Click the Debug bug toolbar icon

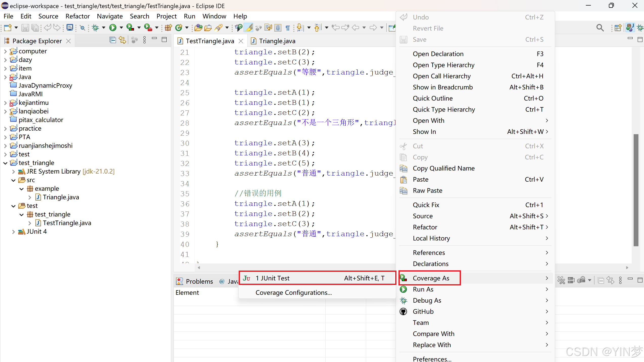(95, 28)
